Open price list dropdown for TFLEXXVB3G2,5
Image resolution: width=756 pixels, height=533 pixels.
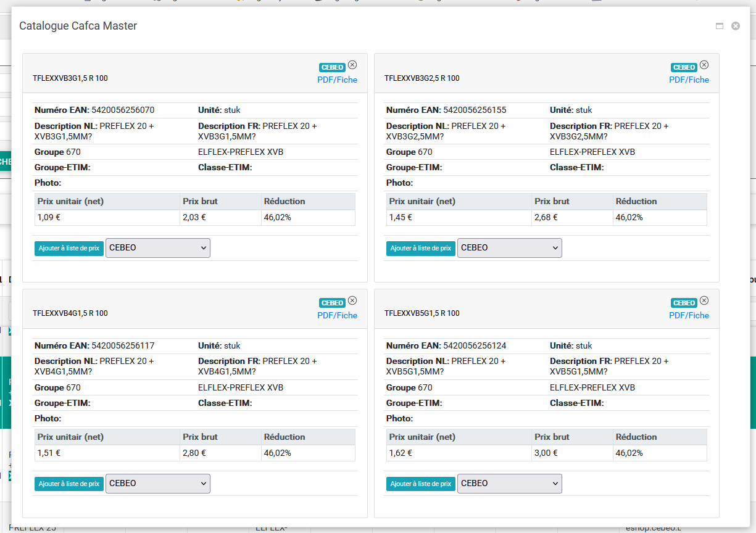pyautogui.click(x=510, y=248)
